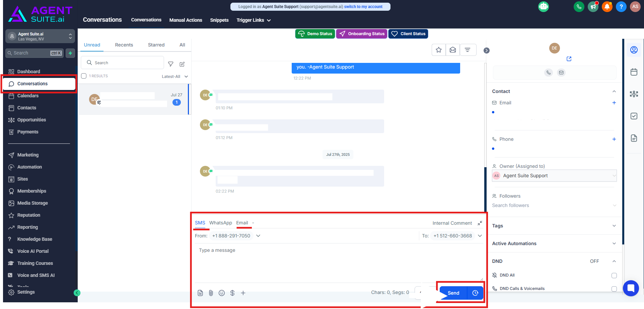Open the Manual Actions tab
The image size is (644, 309).
click(186, 20)
